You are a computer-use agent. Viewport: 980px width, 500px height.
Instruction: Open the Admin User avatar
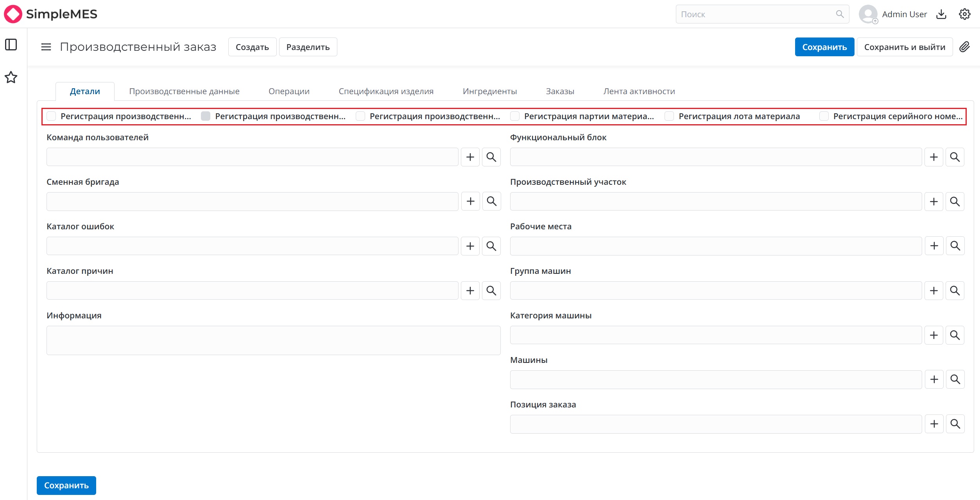coord(868,14)
